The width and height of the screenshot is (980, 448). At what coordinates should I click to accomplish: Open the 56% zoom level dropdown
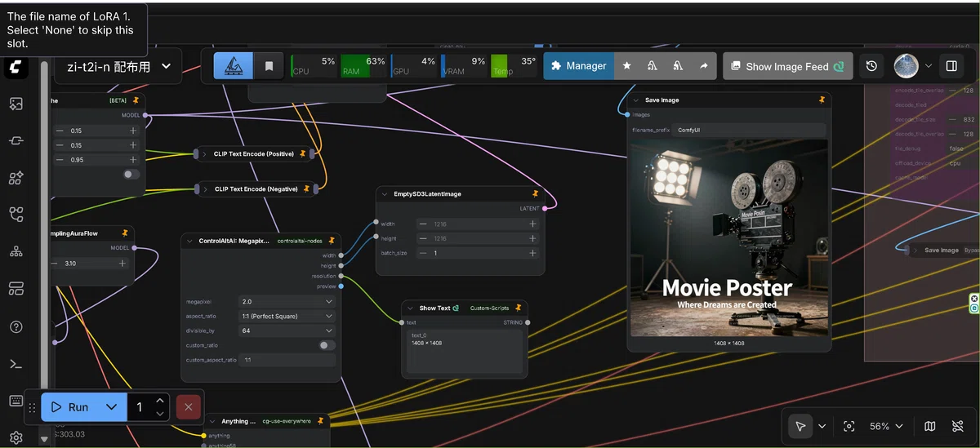[x=887, y=426]
